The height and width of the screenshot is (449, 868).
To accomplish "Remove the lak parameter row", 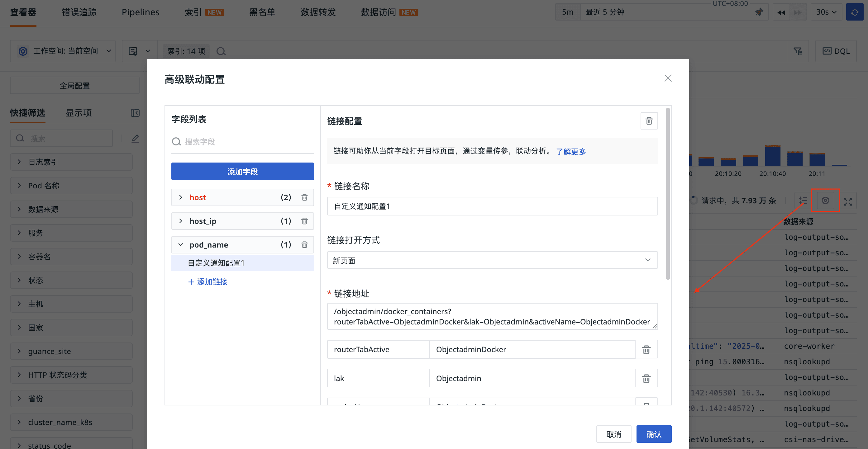I will (646, 379).
